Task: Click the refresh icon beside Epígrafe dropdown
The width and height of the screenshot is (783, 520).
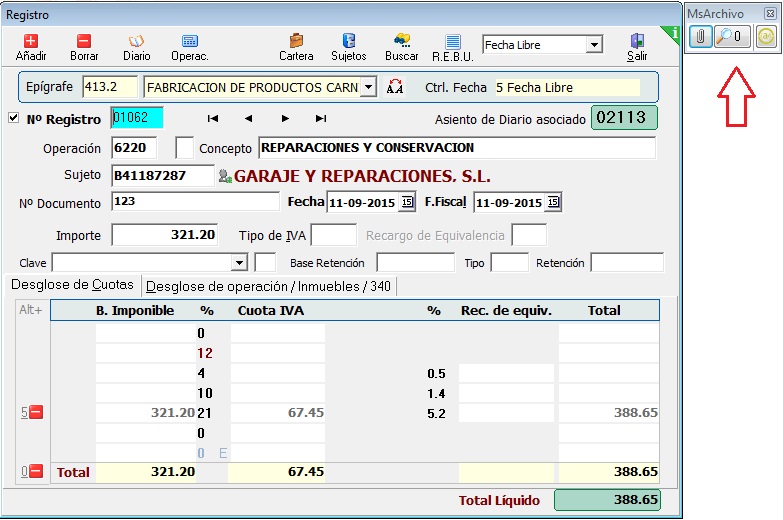Action: [x=394, y=87]
